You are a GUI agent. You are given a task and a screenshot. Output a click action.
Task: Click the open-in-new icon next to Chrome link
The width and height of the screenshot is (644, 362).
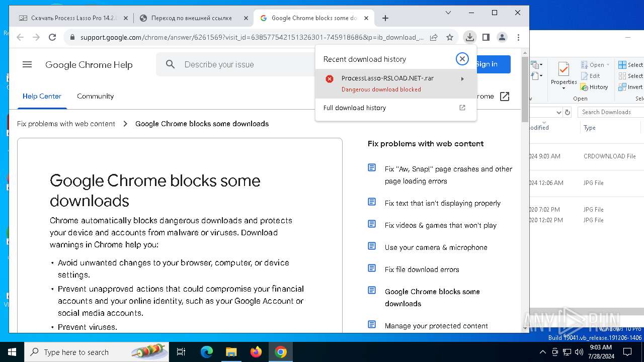click(505, 97)
